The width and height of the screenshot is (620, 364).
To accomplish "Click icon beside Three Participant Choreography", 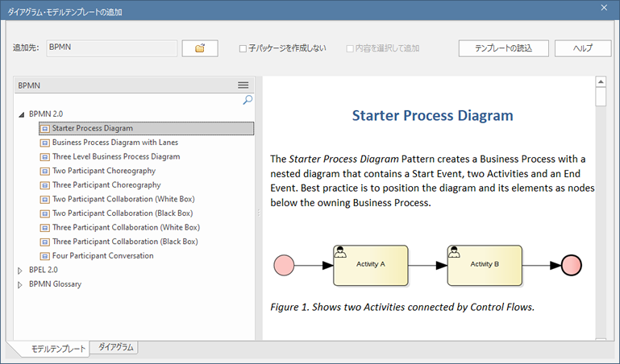I will [x=45, y=185].
